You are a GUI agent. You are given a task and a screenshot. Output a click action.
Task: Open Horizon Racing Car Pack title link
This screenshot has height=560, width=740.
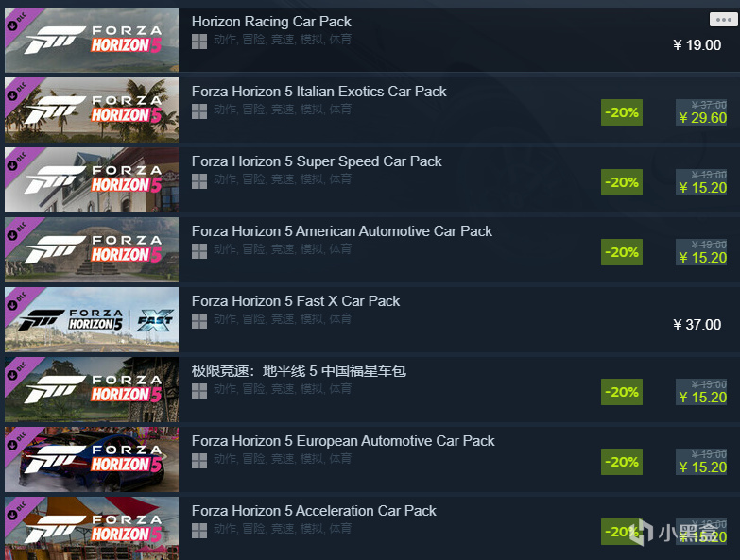pos(271,22)
